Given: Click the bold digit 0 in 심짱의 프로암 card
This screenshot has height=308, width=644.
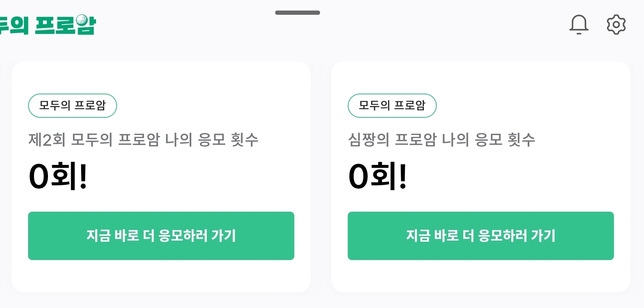Looking at the screenshot, I should point(358,177).
